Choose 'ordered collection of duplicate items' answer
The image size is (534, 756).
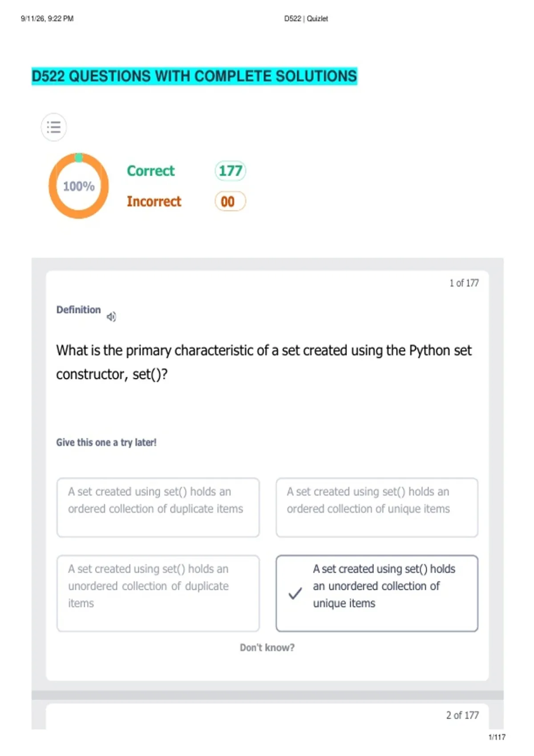pyautogui.click(x=158, y=507)
